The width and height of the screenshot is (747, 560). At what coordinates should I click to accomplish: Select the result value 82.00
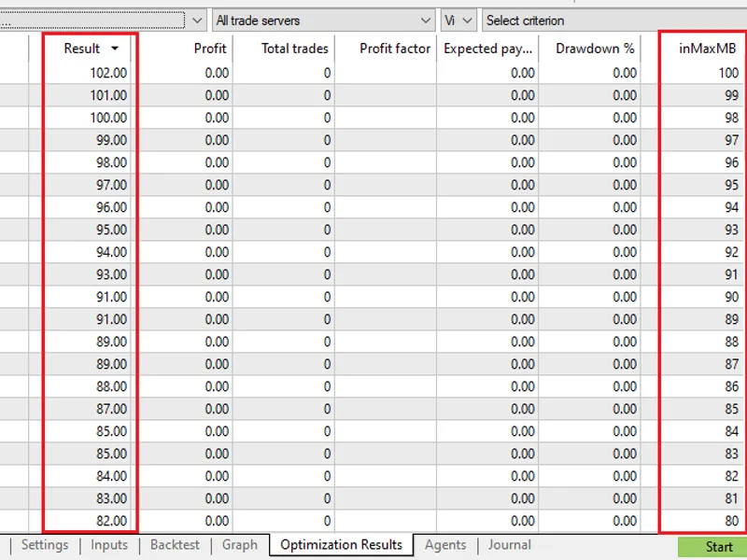coord(111,521)
